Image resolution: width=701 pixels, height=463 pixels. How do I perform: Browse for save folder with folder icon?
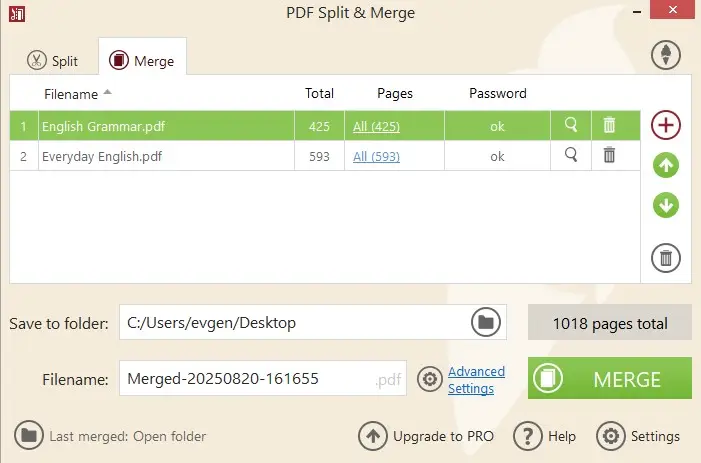tap(485, 322)
